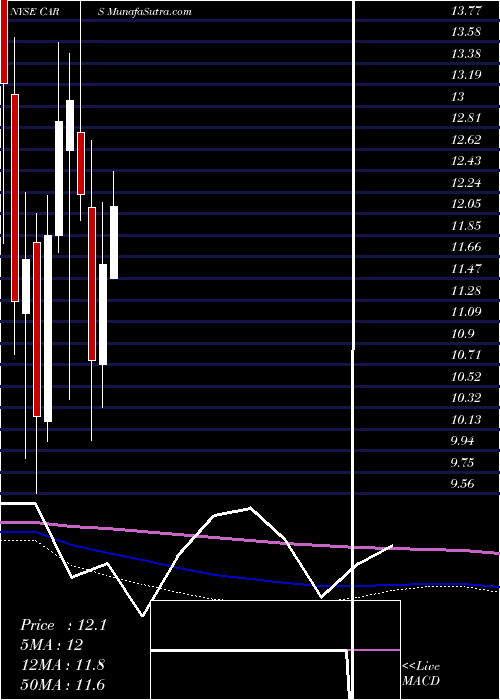Click the 12.81 price axis label
The height and width of the screenshot is (700, 500).
tap(467, 118)
